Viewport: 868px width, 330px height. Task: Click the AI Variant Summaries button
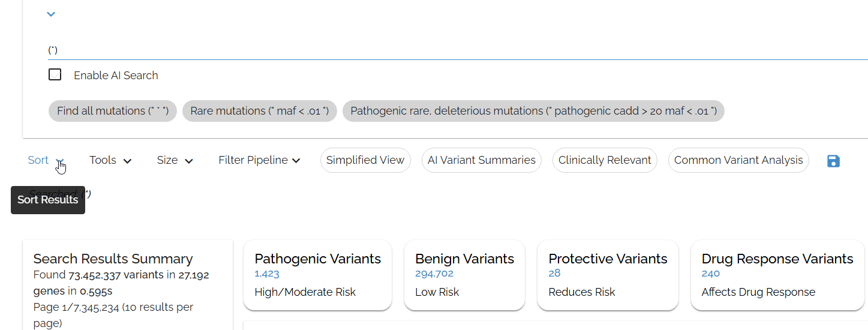[481, 160]
